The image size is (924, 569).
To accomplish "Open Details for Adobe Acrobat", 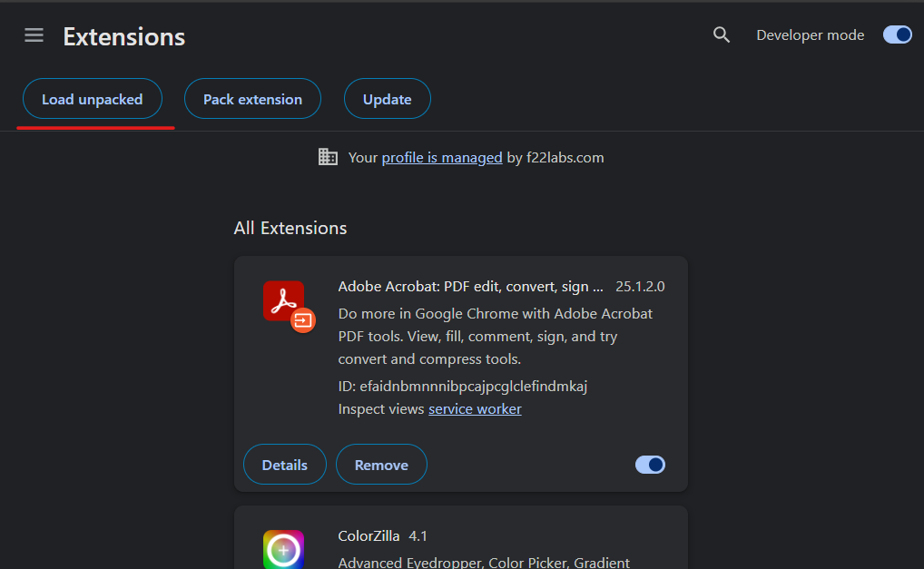I will (x=285, y=465).
